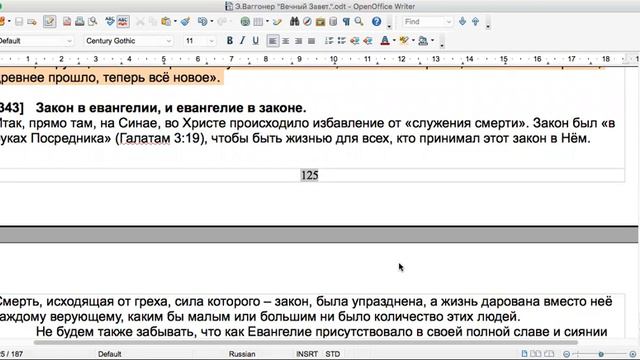Click the Find Next down arrow
This screenshot has width=640, height=360.
[x=462, y=22]
